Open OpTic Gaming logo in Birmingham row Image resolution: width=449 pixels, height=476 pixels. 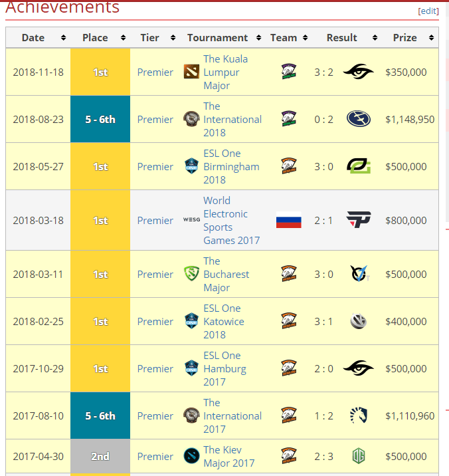tap(359, 166)
